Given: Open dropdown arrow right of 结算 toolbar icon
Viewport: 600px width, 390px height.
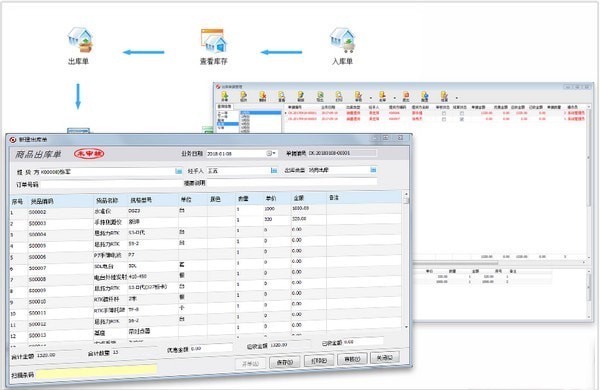Looking at the screenshot, I should point(457,98).
